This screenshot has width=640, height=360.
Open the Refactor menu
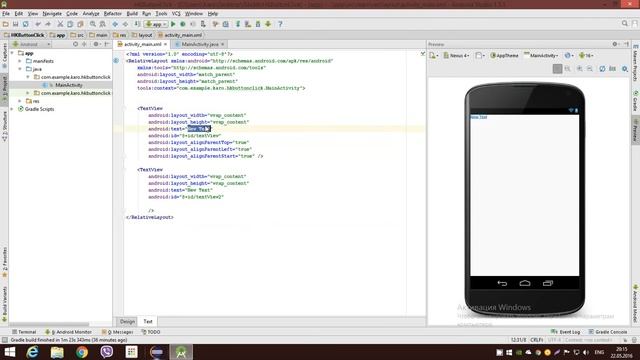tap(113, 13)
